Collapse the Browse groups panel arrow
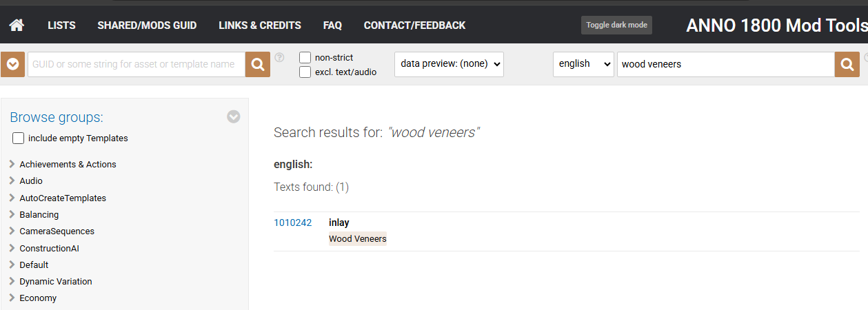 pyautogui.click(x=234, y=116)
